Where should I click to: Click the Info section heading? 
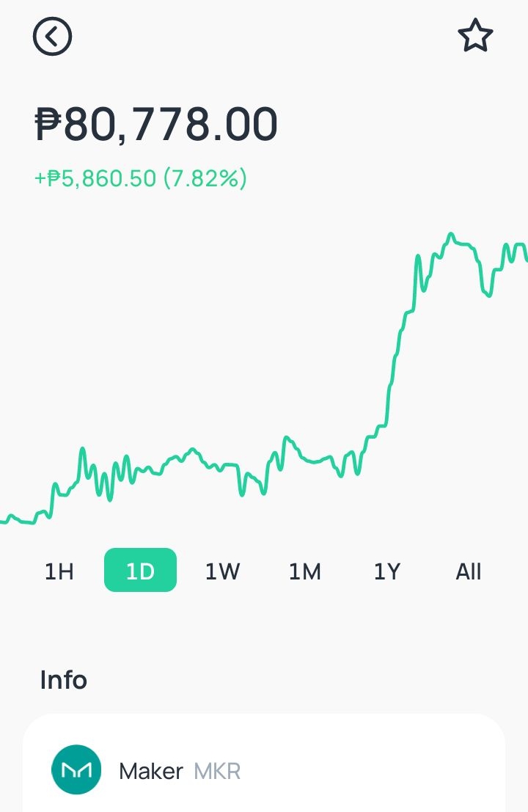(64, 680)
